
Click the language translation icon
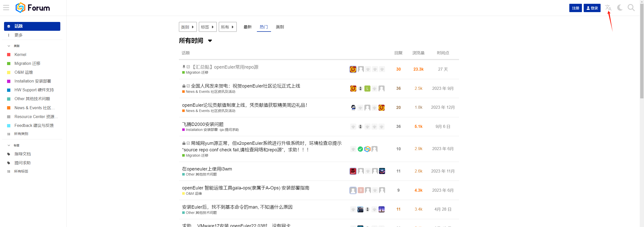(x=608, y=8)
